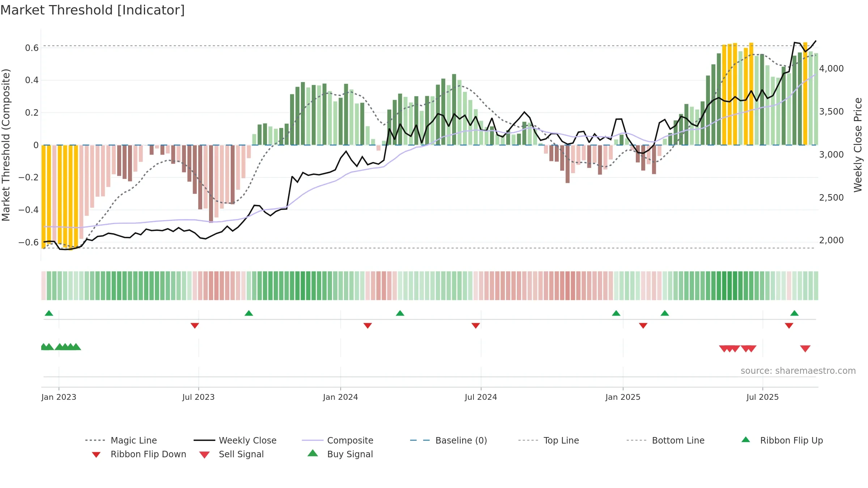The image size is (868, 488).
Task: Toggle the Magic Line legend entry
Action: tap(121, 440)
